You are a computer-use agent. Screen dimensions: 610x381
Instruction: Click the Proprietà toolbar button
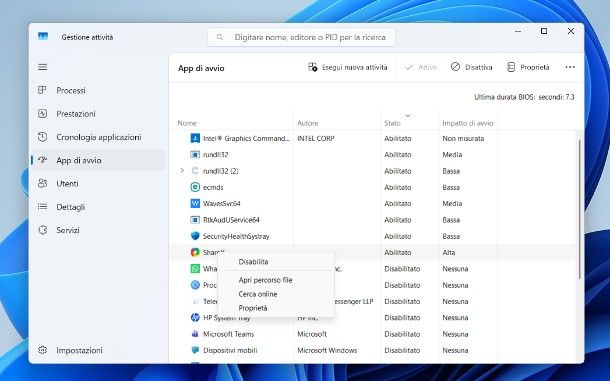coord(528,67)
